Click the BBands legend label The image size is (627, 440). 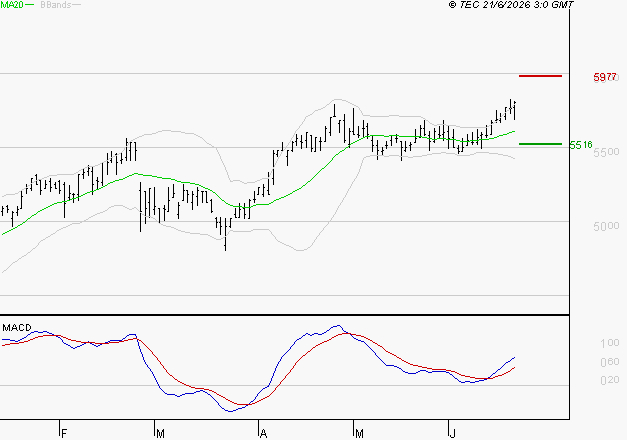(56, 5)
